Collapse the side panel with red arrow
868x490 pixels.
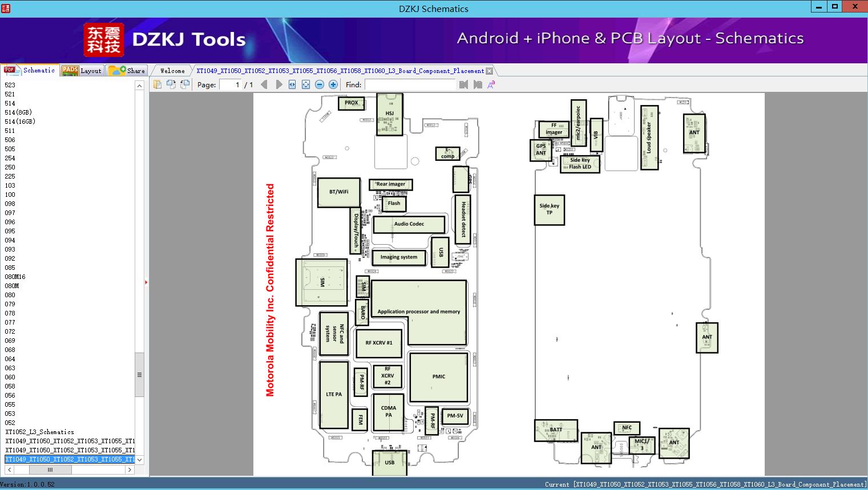146,282
